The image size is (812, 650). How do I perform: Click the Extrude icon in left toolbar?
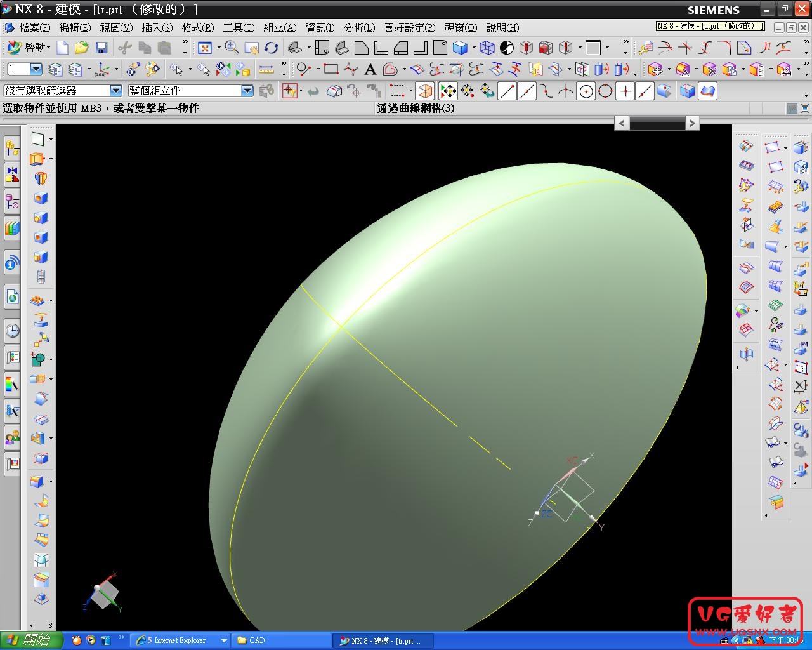(37, 158)
